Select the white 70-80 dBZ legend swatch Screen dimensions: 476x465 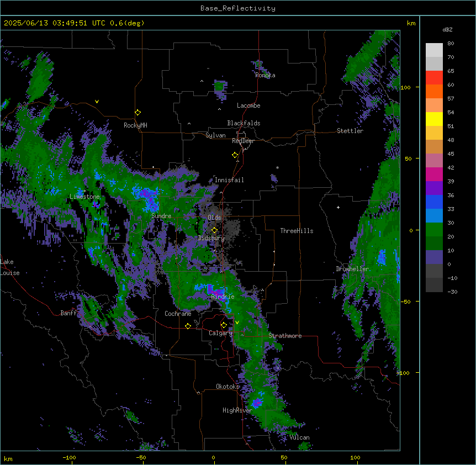(x=434, y=50)
